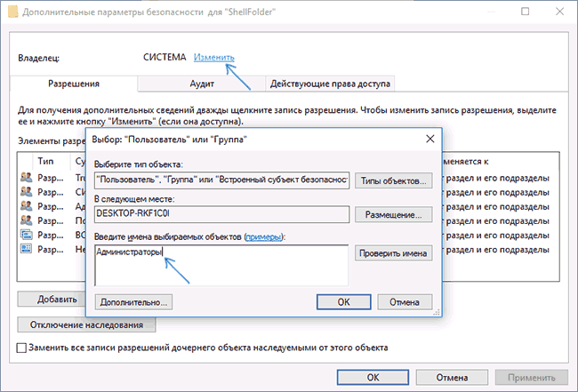Cancel the user selection dialog
Image resolution: width=578 pixels, height=392 pixels.
point(405,302)
